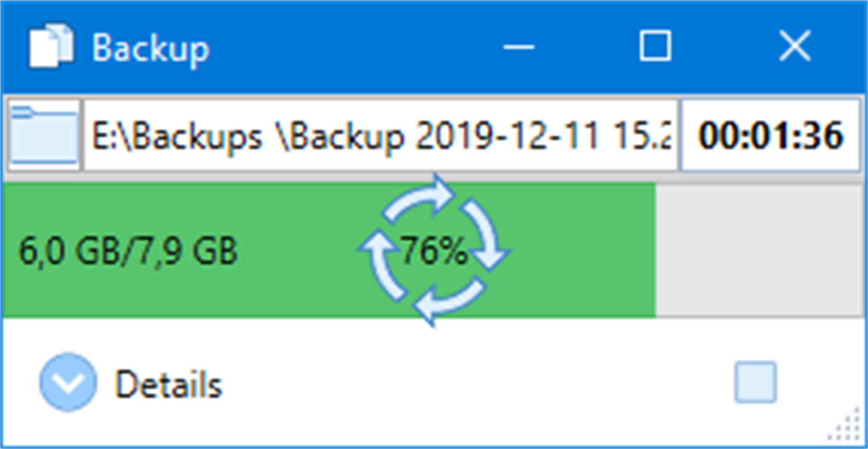
Task: Open the destination folder icon button
Action: tap(43, 135)
